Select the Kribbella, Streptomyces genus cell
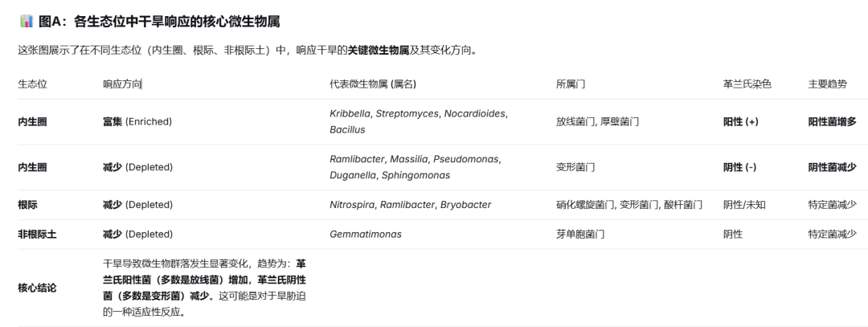This screenshot has width=868, height=327. (419, 122)
